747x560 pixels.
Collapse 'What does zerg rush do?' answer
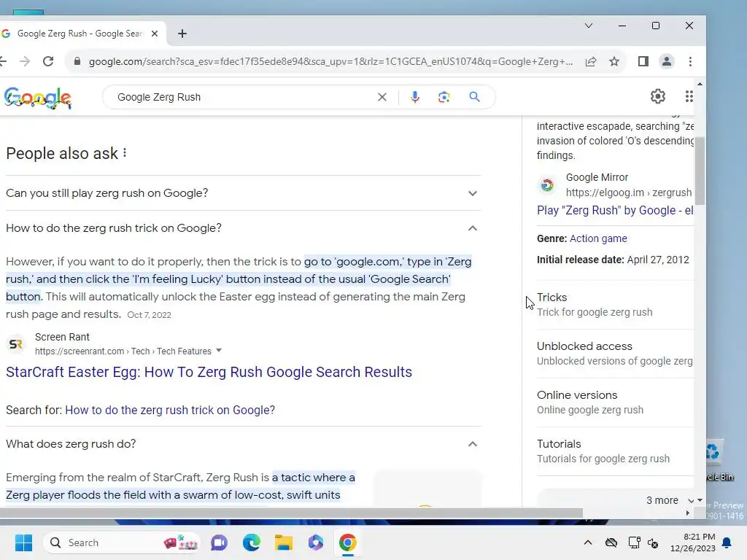click(x=244, y=444)
